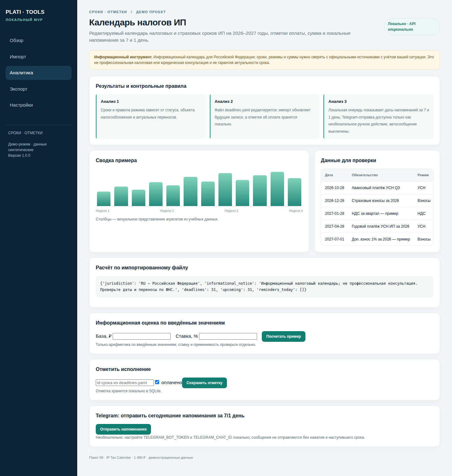Click the СРОКИ · ОТМЕТКИ breadcrumb

[x=108, y=12]
